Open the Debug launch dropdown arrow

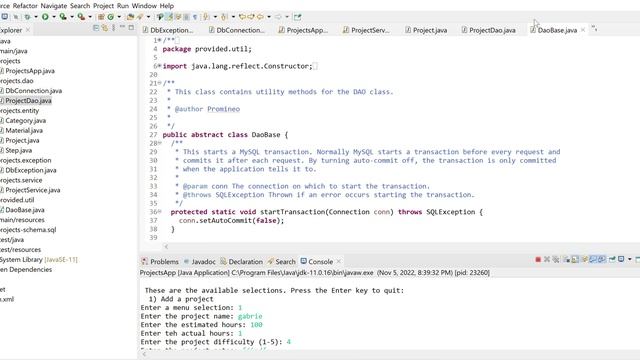36,17
